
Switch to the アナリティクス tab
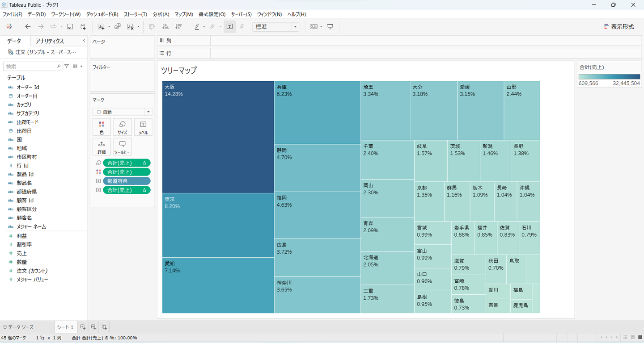pyautogui.click(x=50, y=41)
